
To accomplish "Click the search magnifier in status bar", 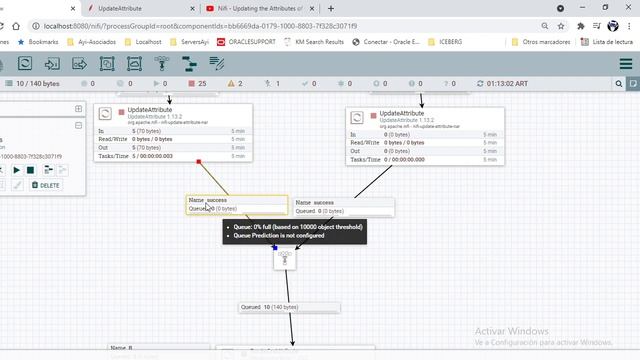I will click(x=619, y=84).
